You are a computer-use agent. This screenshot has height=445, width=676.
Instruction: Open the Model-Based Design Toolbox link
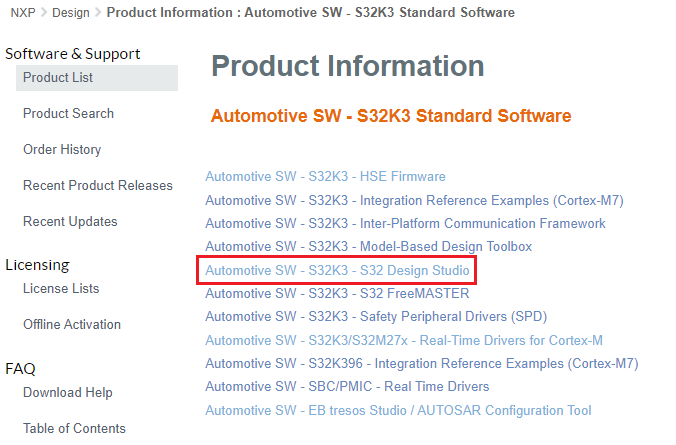pos(368,247)
